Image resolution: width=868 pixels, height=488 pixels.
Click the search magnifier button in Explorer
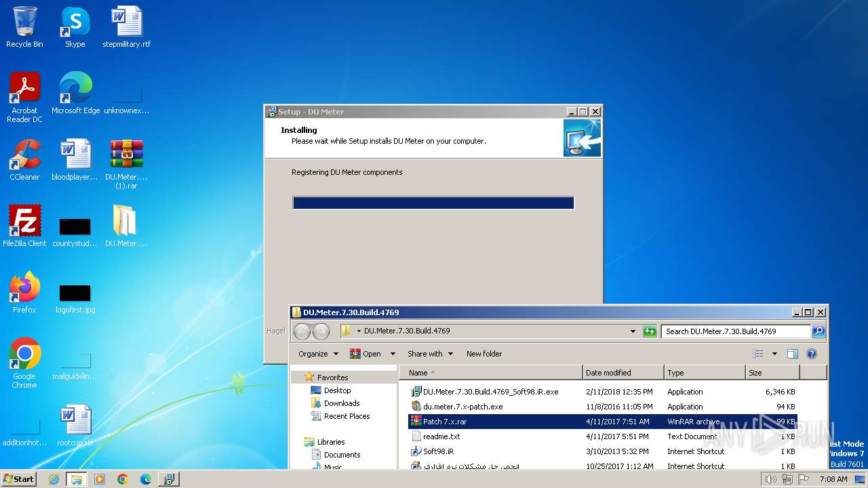tap(818, 331)
